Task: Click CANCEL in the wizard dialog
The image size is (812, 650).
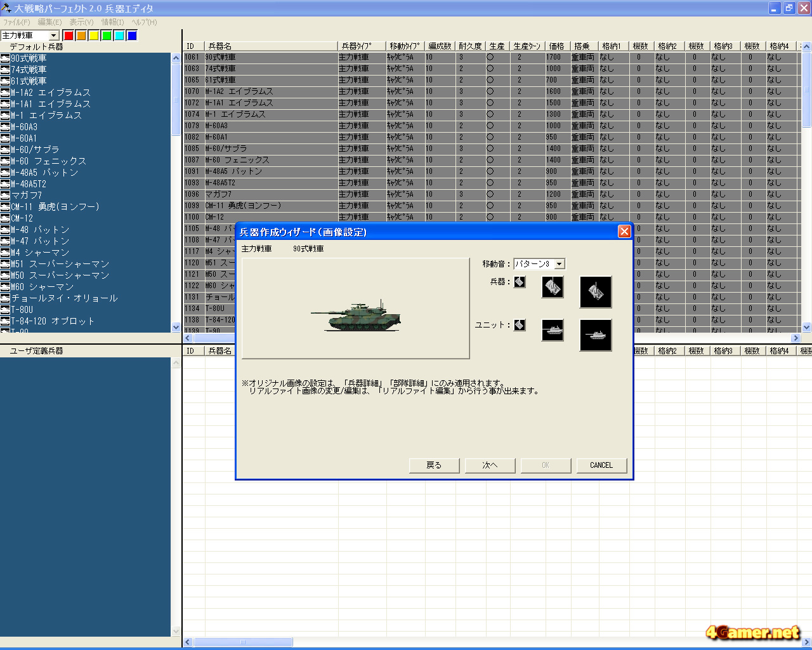Action: tap(601, 465)
